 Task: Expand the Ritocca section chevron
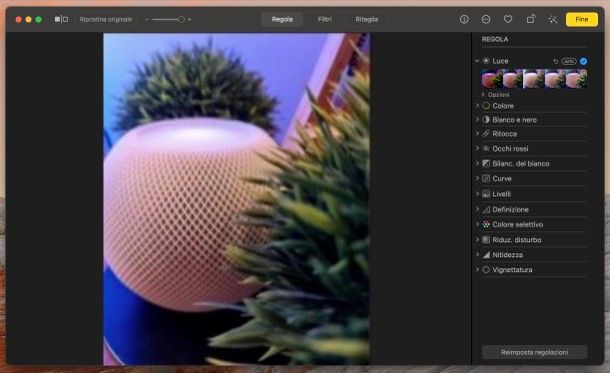(x=477, y=133)
